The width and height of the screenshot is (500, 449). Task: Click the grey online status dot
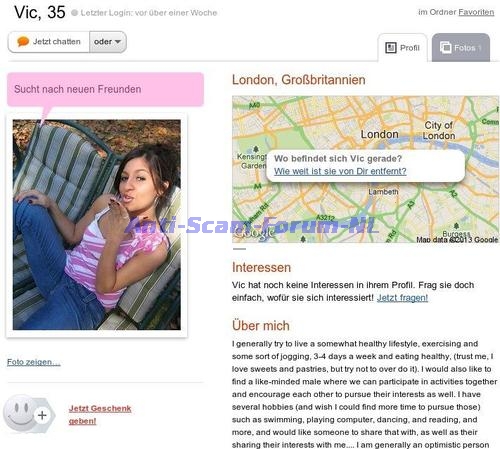click(x=75, y=13)
